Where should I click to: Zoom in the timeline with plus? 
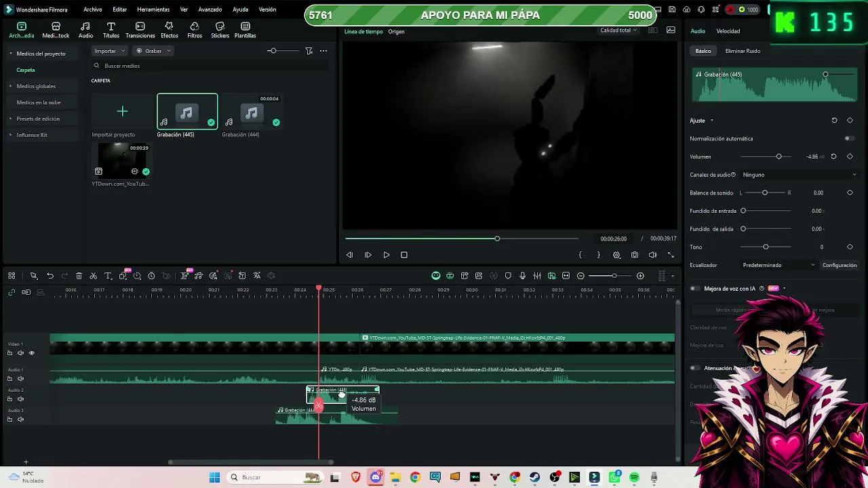click(x=640, y=276)
